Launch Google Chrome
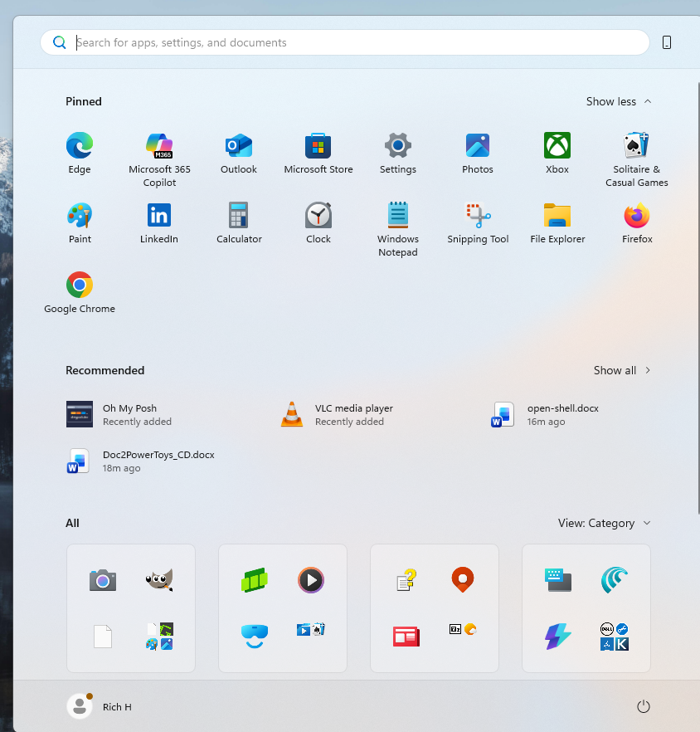The height and width of the screenshot is (732, 700). 80,293
